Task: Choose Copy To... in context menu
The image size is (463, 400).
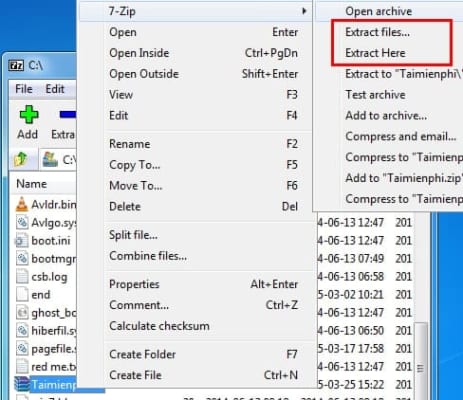Action: click(x=204, y=165)
